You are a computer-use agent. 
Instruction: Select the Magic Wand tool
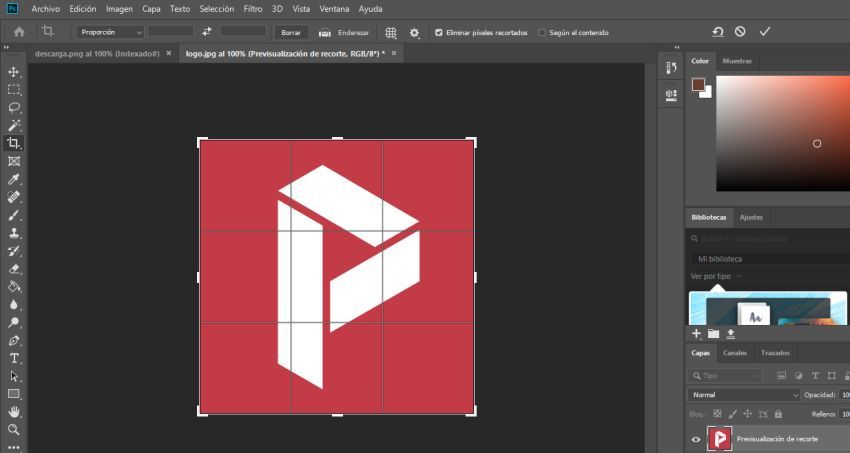14,126
